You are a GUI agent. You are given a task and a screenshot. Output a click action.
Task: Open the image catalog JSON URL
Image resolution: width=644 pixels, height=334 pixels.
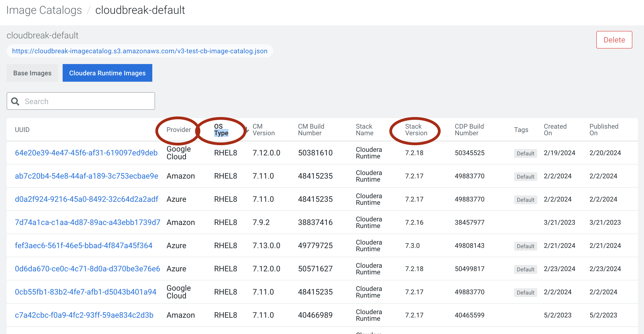pyautogui.click(x=140, y=51)
